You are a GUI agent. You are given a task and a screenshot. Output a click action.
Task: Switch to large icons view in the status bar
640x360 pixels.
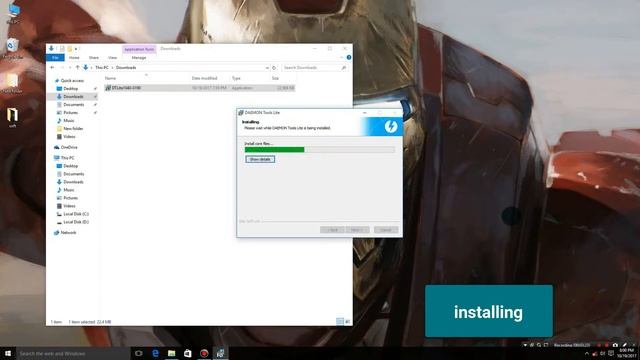click(348, 322)
